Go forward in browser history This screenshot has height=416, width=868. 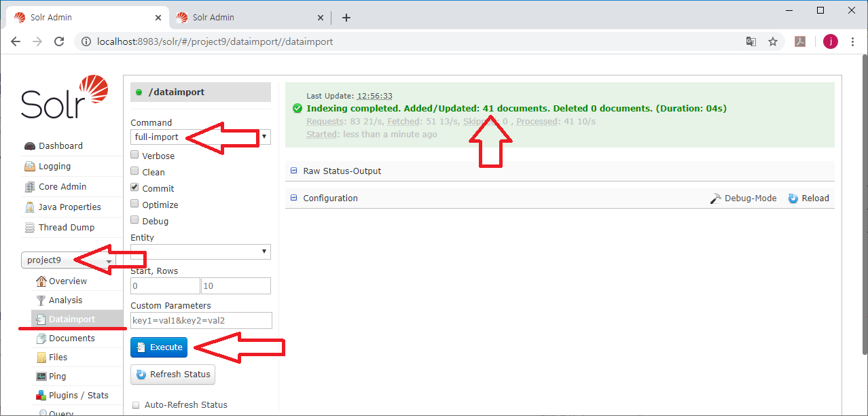pos(37,41)
